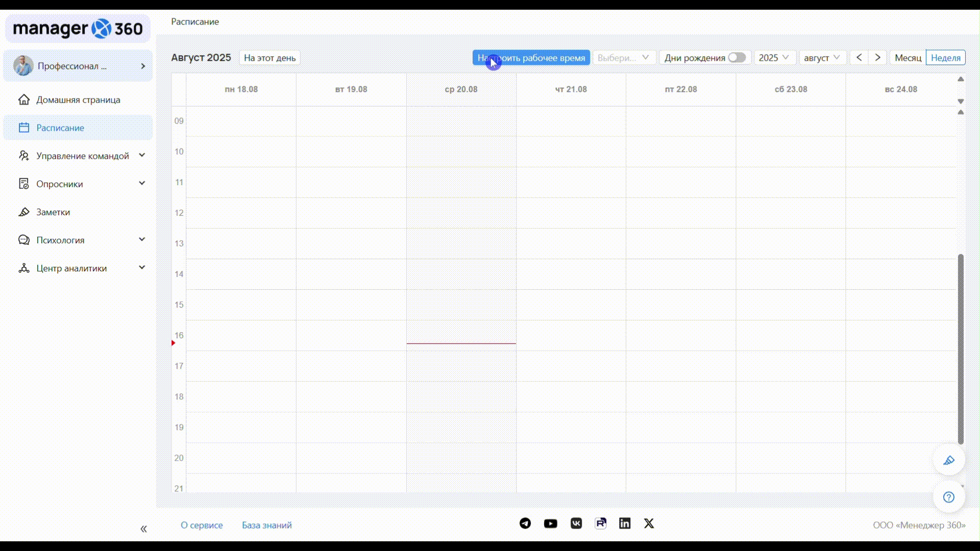This screenshot has height=551, width=980.
Task: Open the 2025 year dropdown
Action: pos(774,58)
